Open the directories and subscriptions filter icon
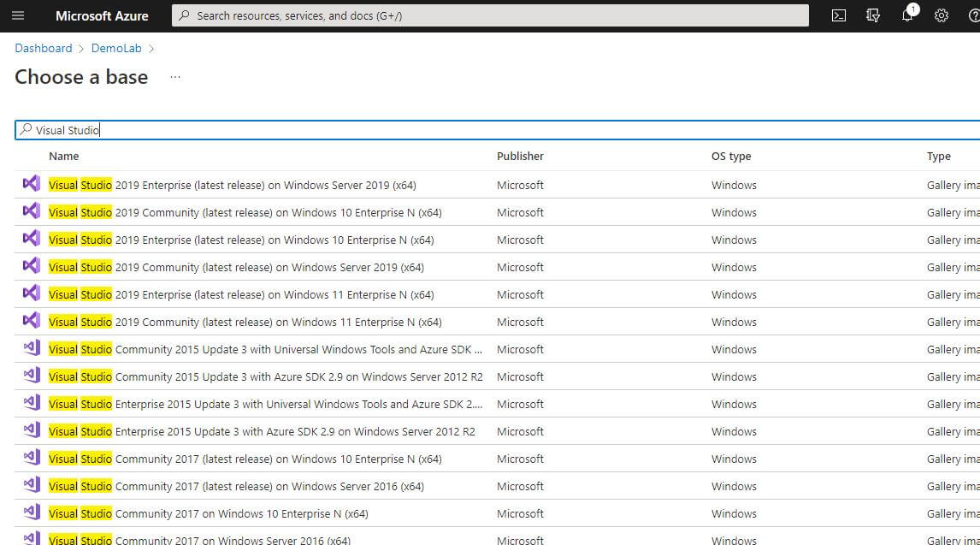 pos(873,15)
